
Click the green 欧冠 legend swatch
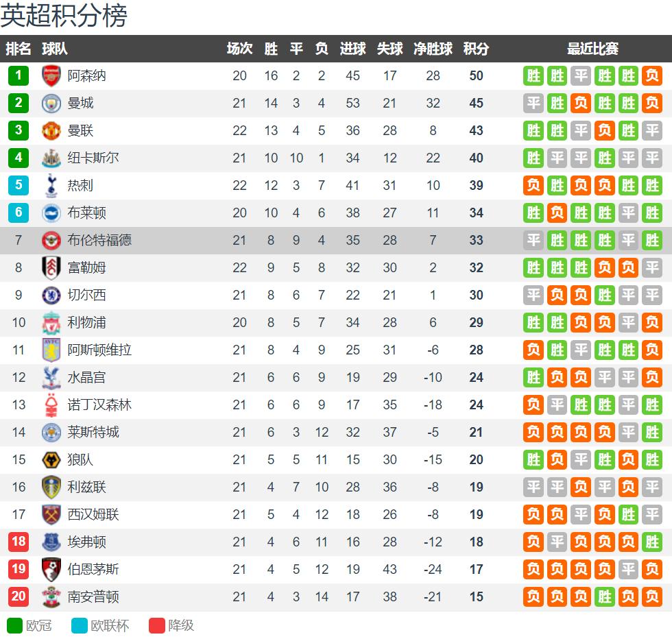click(x=14, y=625)
